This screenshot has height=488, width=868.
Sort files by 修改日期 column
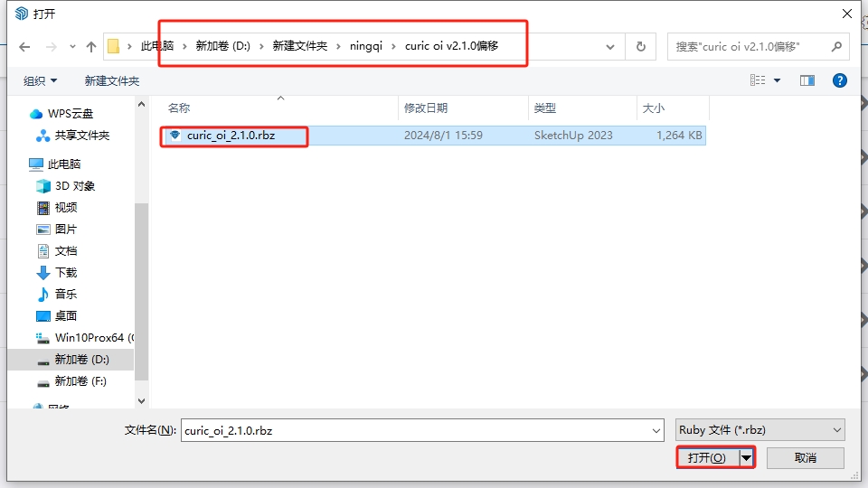tap(463, 108)
